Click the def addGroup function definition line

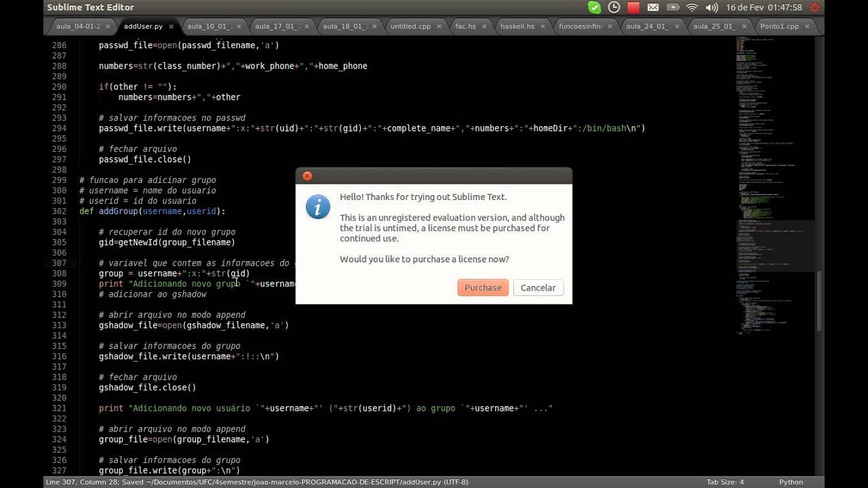pos(153,211)
